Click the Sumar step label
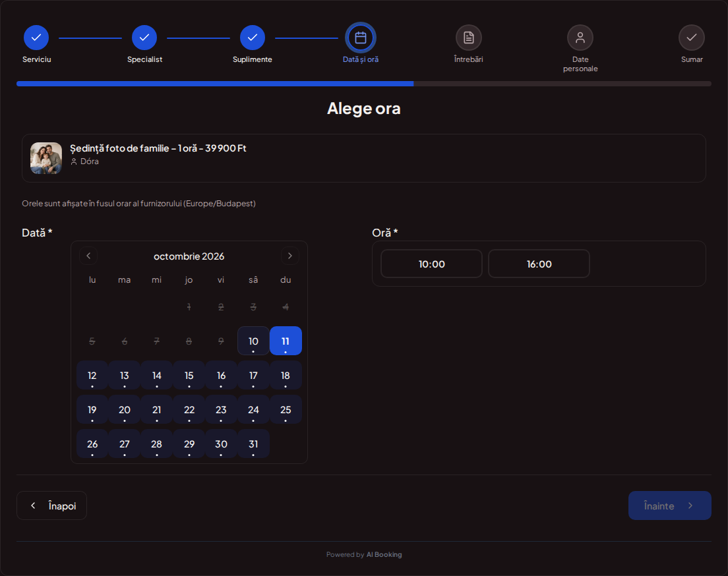The image size is (728, 576). click(692, 59)
